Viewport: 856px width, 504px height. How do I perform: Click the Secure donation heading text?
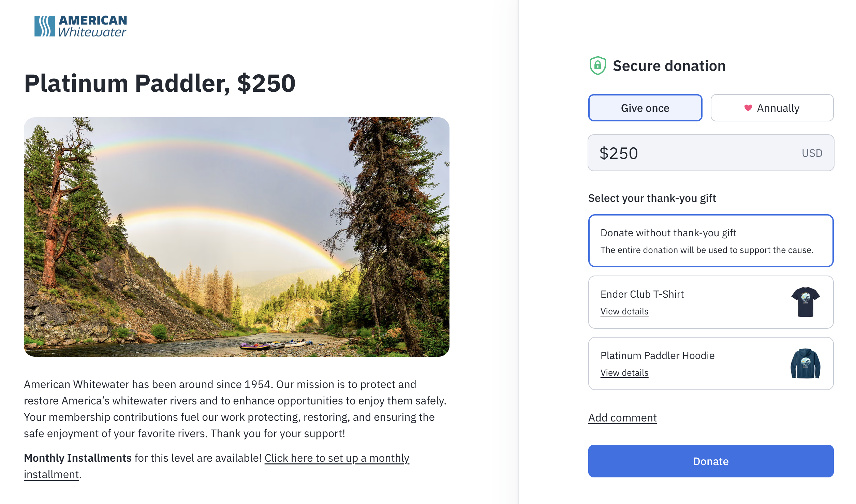click(x=669, y=66)
